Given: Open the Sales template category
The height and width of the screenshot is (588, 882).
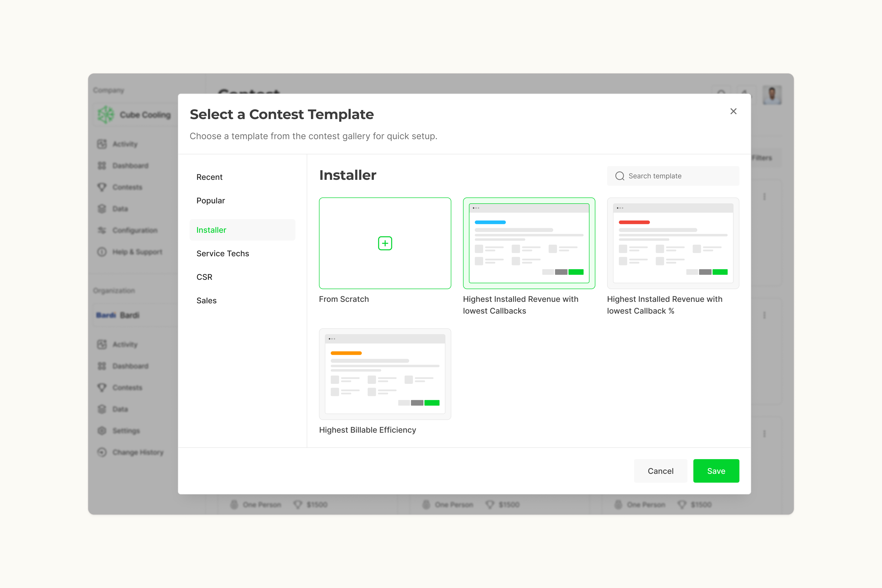Looking at the screenshot, I should click(207, 300).
